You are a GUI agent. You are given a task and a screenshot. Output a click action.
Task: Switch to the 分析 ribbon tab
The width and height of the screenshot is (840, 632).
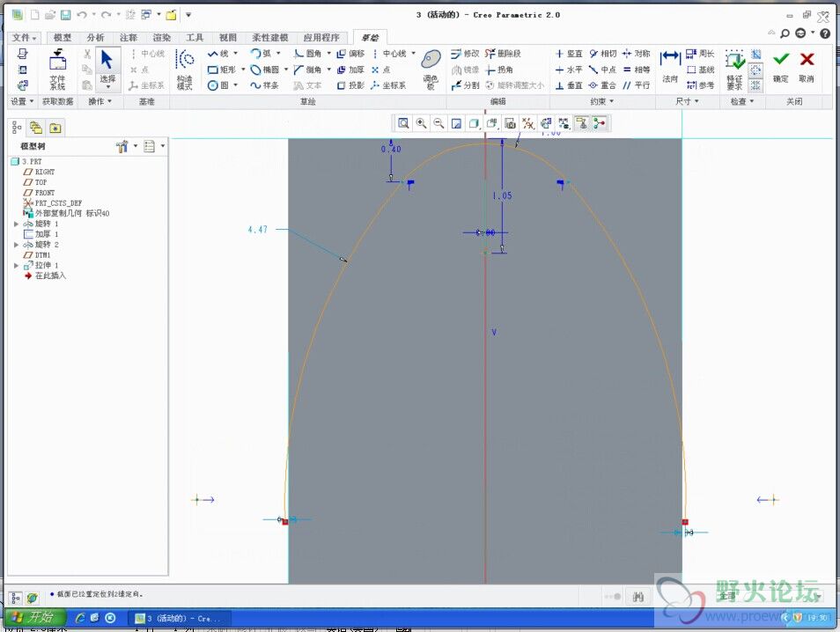(x=95, y=38)
